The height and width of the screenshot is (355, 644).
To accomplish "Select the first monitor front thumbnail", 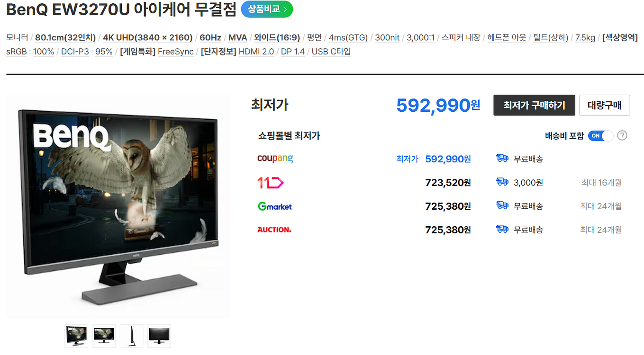I will point(76,336).
